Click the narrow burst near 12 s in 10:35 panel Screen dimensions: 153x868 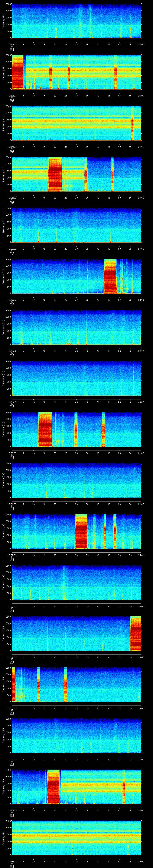[39, 685]
